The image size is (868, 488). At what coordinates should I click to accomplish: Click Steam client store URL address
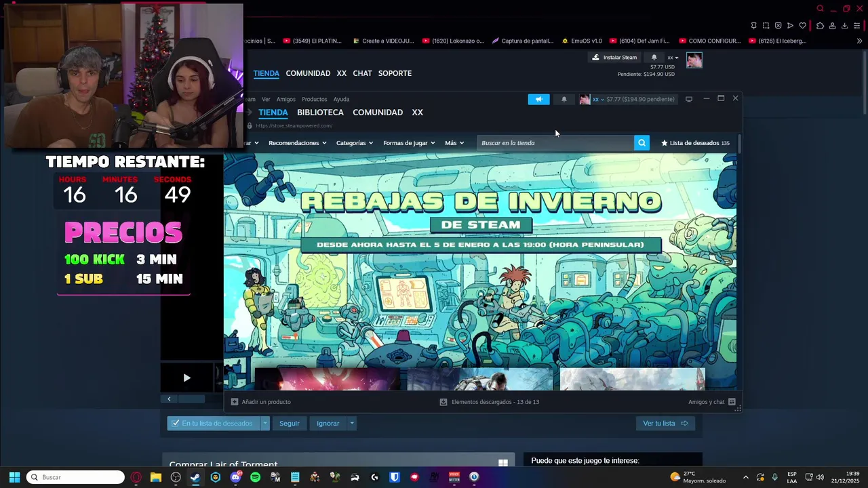(x=294, y=125)
